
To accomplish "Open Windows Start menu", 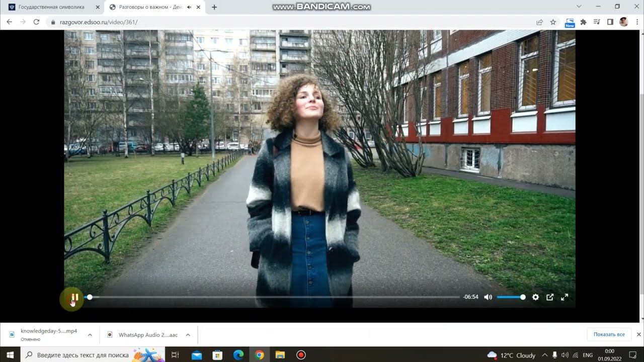I will tap(10, 355).
